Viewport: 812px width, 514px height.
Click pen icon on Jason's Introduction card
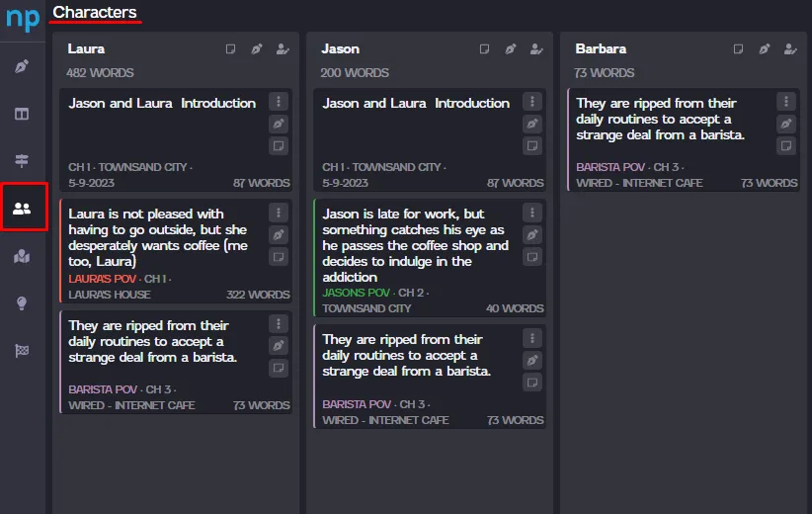coord(531,124)
